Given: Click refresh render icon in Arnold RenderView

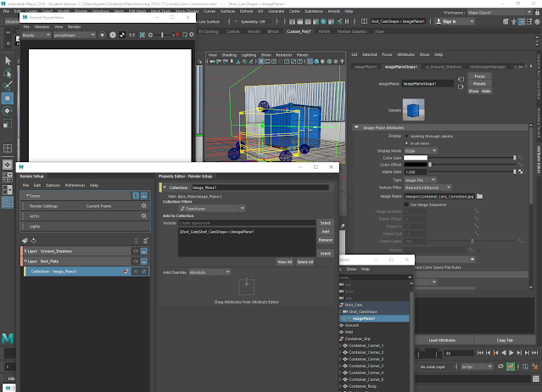Looking at the screenshot, I should (x=185, y=35).
